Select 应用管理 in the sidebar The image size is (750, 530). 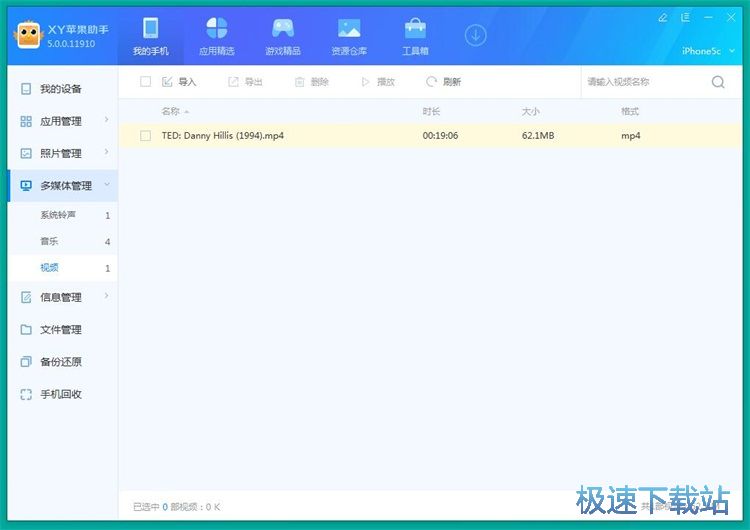coord(63,121)
